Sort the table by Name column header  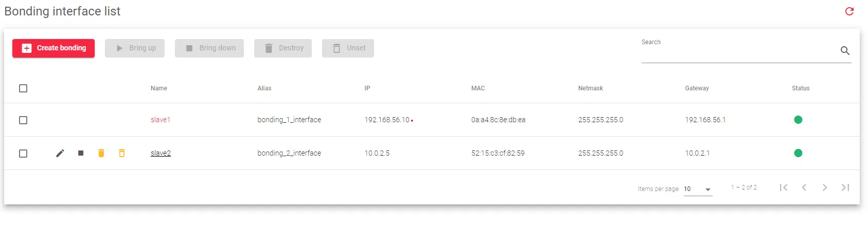(159, 88)
